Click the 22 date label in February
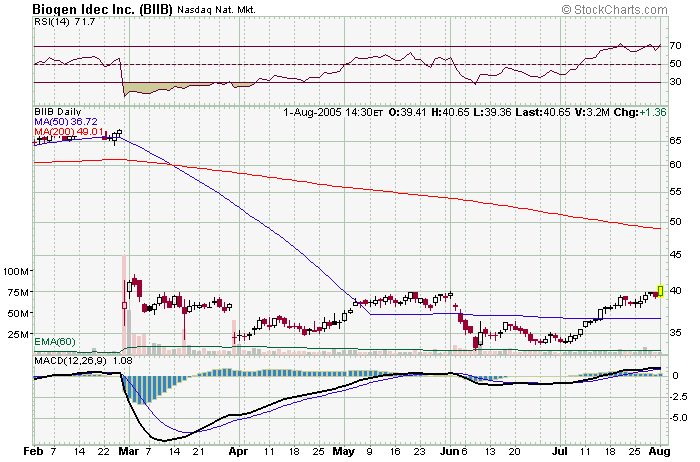The image size is (700, 462). coord(103,452)
